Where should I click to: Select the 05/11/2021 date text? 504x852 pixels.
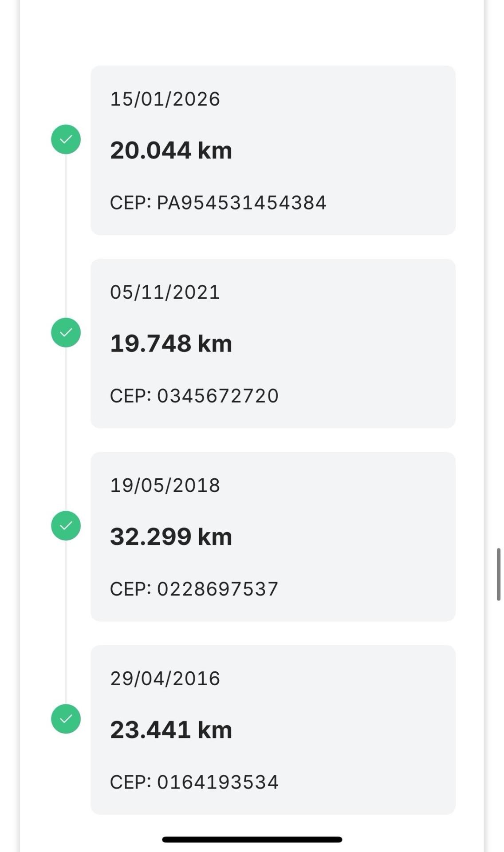tap(165, 292)
